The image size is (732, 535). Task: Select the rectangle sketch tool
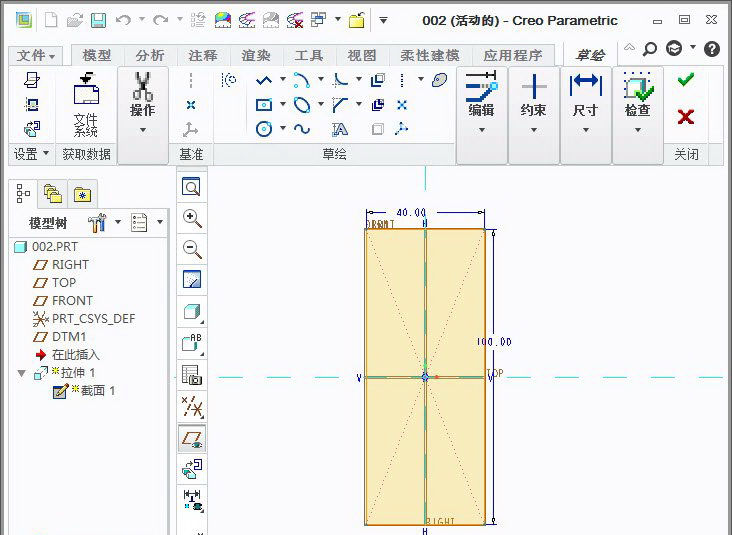pos(265,104)
